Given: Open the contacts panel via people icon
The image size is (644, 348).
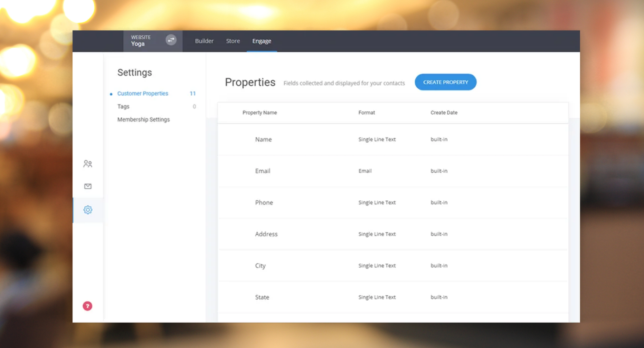Looking at the screenshot, I should pos(87,164).
